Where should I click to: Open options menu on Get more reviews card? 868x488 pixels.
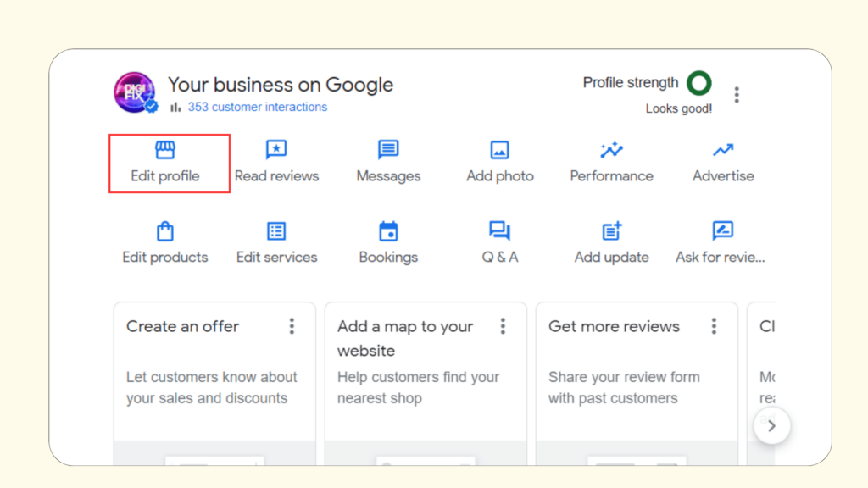pyautogui.click(x=714, y=326)
